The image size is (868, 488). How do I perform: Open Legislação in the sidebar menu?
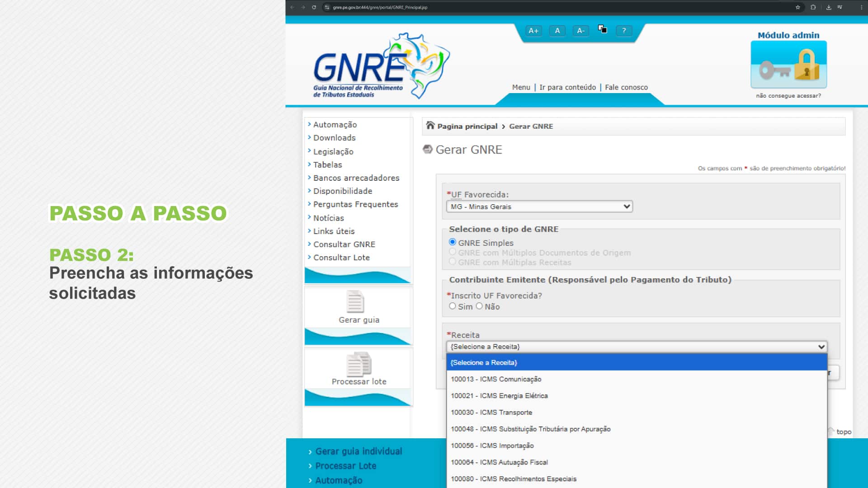333,152
